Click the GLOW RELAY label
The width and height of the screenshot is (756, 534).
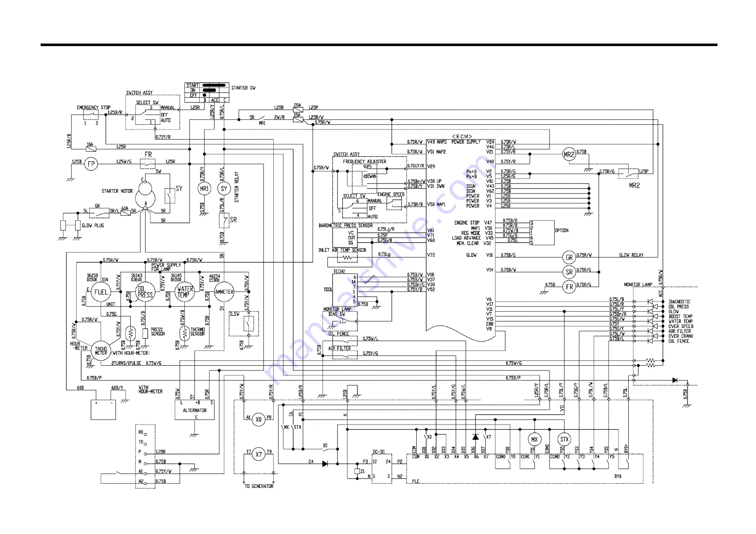[631, 255]
